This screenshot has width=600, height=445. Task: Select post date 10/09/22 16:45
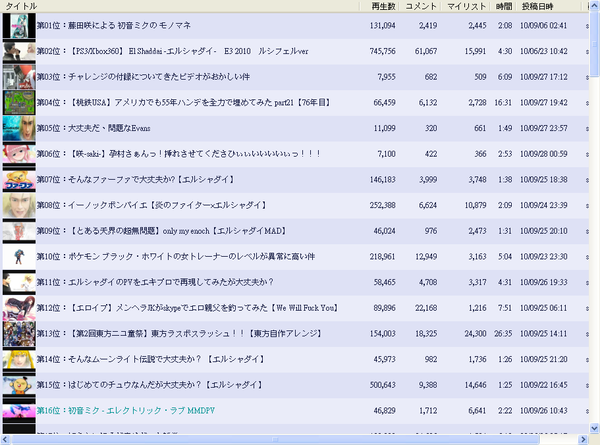coord(543,385)
